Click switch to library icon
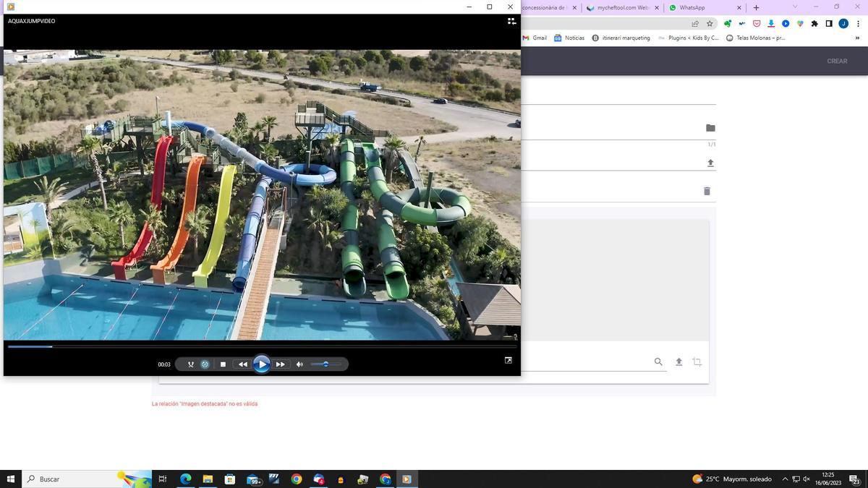The image size is (868, 488). (x=511, y=21)
